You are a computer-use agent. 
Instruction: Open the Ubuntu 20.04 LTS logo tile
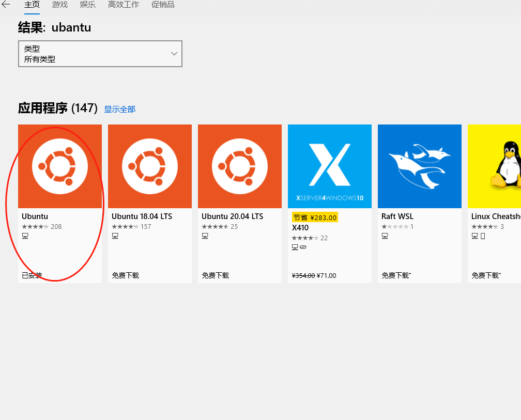coord(240,166)
